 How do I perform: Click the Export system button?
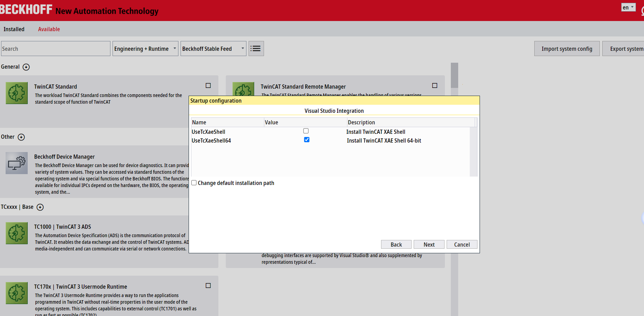coord(623,49)
